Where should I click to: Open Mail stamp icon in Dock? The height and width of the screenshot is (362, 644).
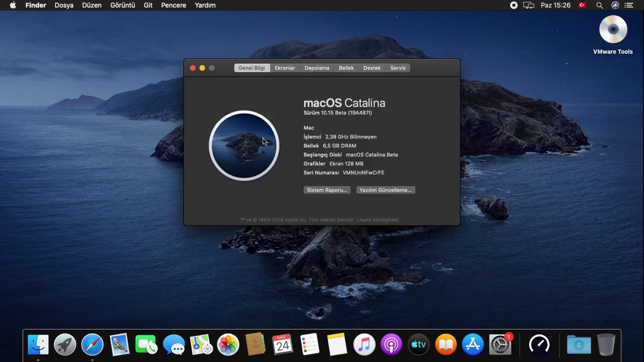click(x=119, y=345)
